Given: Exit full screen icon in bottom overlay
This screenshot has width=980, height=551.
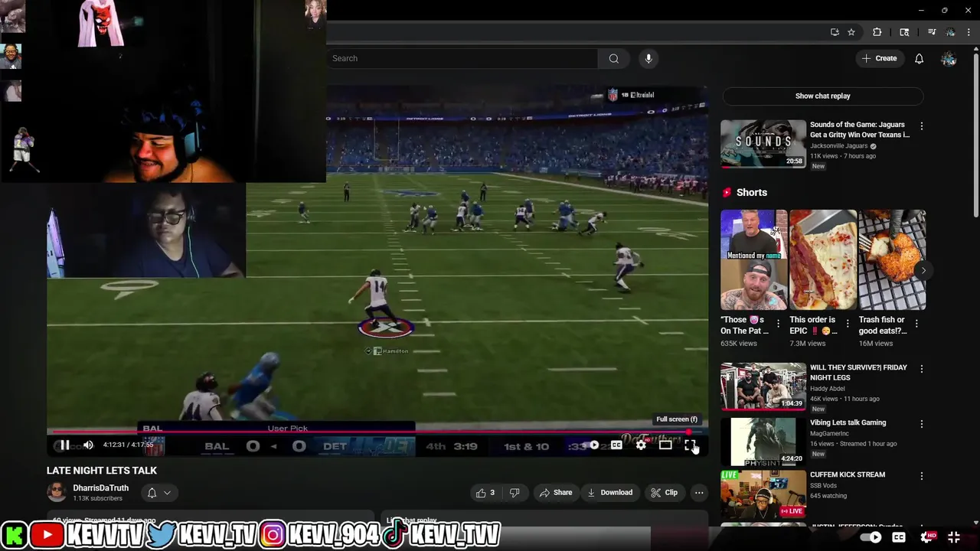Looking at the screenshot, I should click(954, 537).
